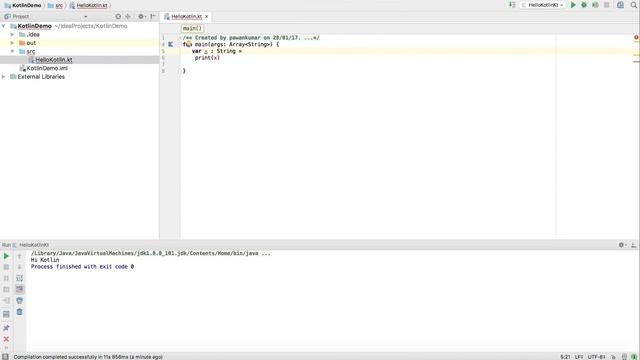The height and width of the screenshot is (360, 640).
Task: Expand External Libraries node
Action: tap(4, 77)
